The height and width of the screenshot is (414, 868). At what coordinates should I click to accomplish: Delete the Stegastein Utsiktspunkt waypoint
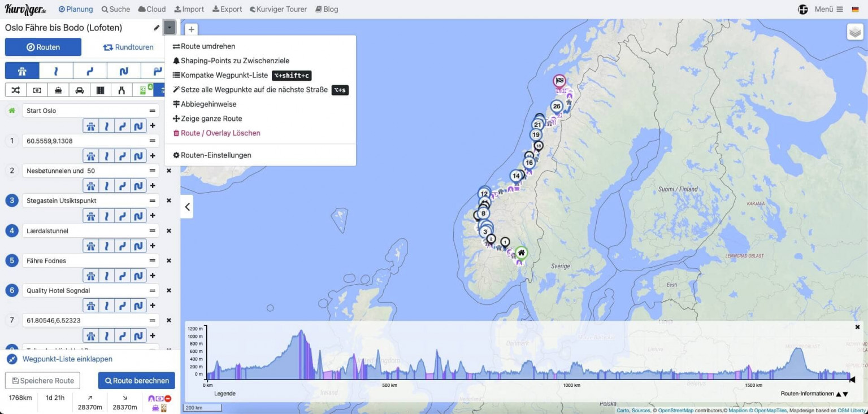point(168,201)
